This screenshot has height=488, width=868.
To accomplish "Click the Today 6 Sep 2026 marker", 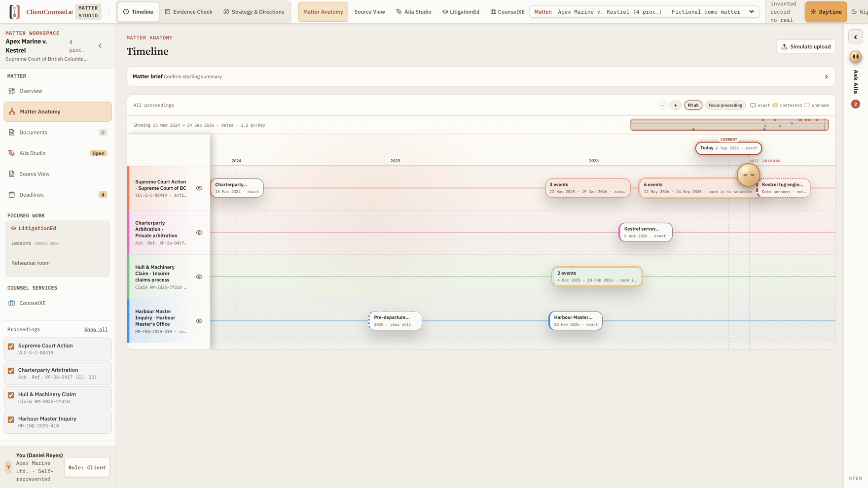I will pos(728,148).
